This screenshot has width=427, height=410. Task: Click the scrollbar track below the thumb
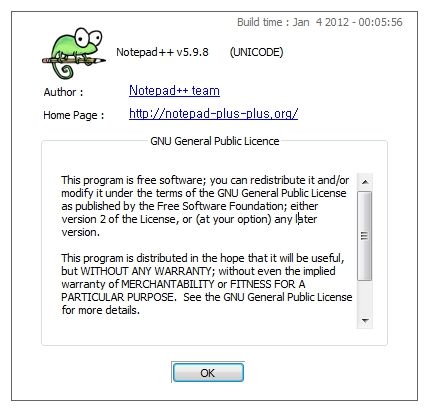click(x=365, y=296)
